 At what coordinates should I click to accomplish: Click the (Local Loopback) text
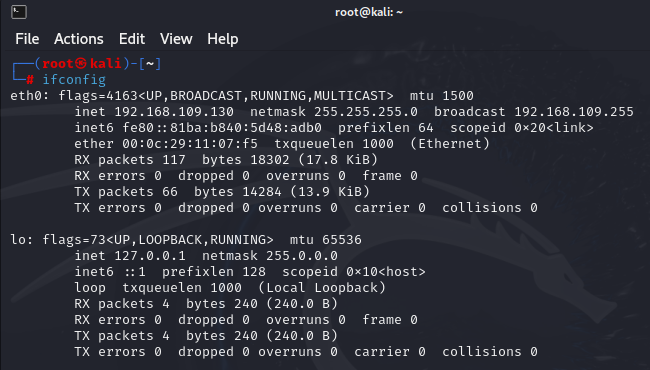[322, 288]
